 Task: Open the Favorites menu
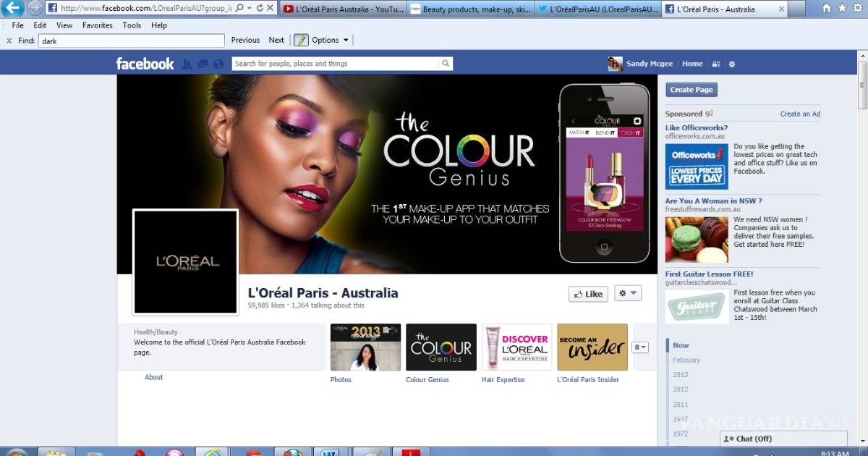click(97, 25)
